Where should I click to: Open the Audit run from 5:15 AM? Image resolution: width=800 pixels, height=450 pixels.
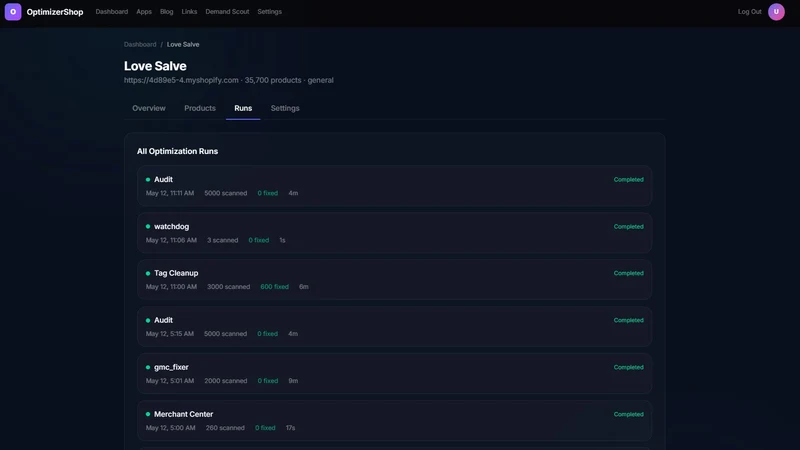[394, 327]
